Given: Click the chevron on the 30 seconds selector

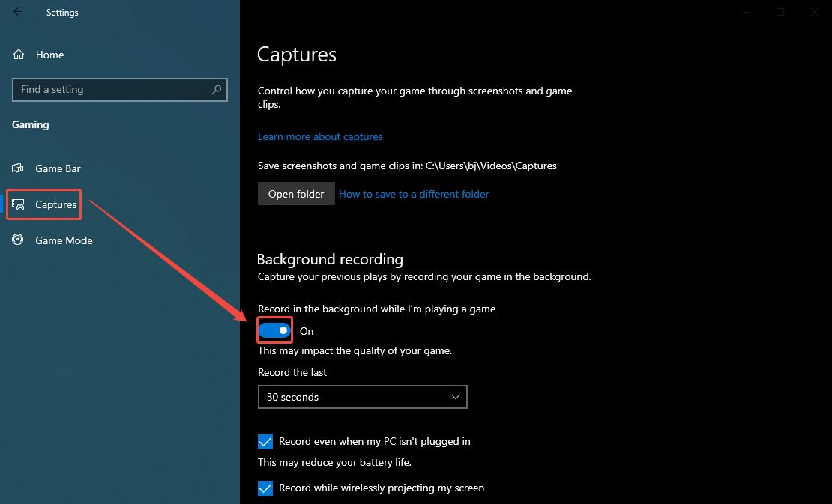Looking at the screenshot, I should [x=455, y=397].
